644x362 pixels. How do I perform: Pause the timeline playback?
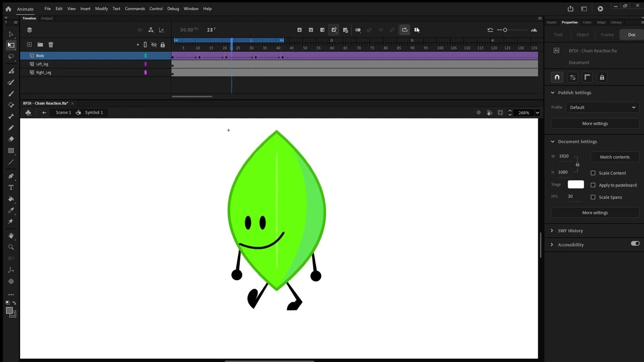(417, 30)
